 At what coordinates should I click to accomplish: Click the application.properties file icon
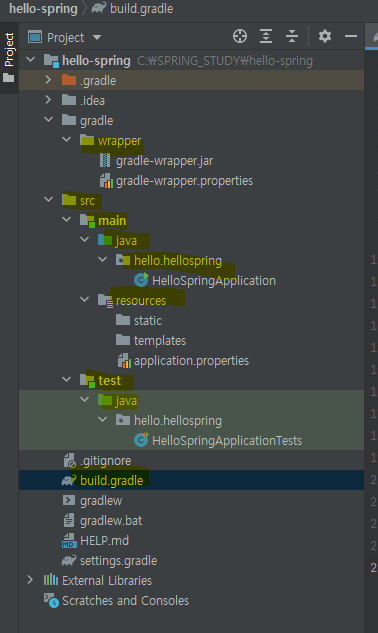124,361
